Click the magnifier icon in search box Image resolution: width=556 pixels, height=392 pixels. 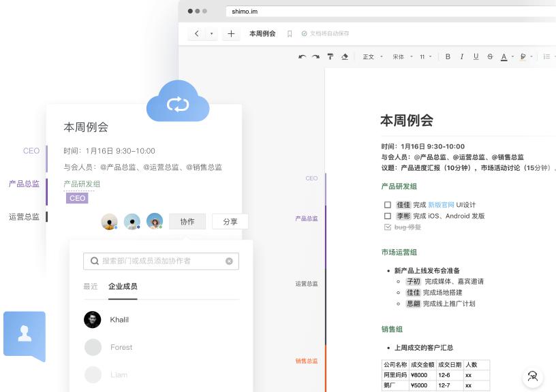(94, 261)
